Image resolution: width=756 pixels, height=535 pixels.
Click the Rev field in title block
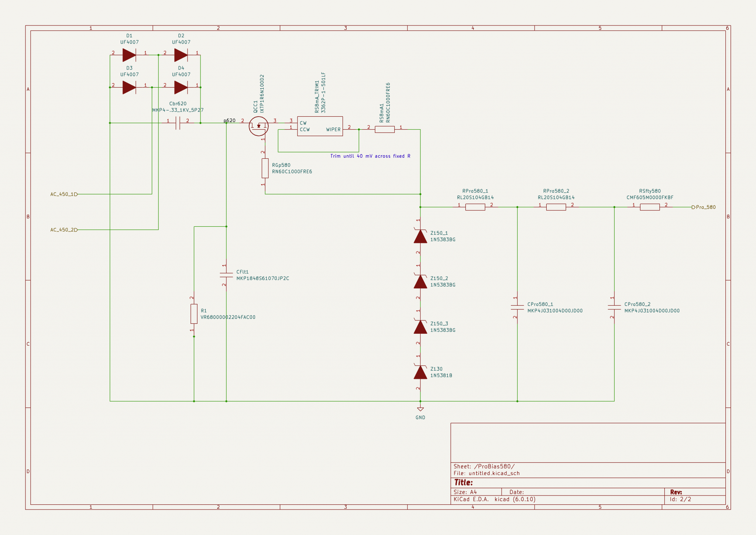click(x=676, y=492)
